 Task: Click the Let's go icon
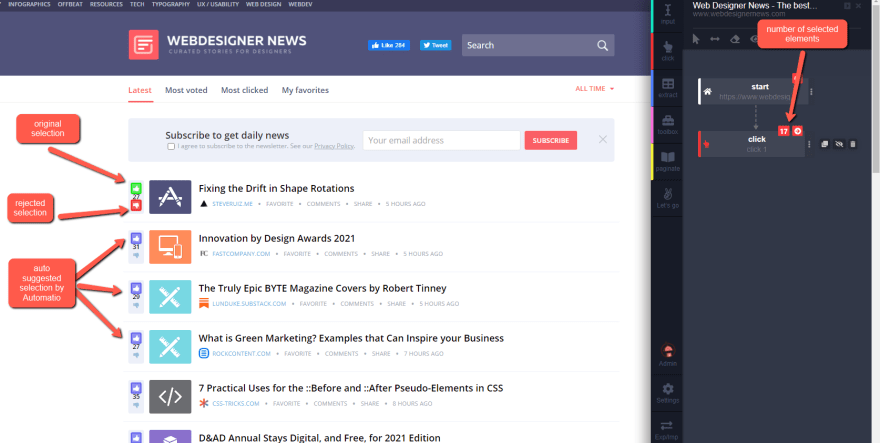[x=667, y=198]
